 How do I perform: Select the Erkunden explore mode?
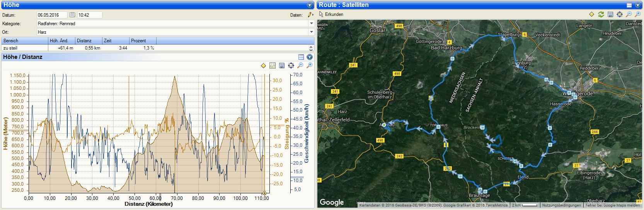pos(331,14)
